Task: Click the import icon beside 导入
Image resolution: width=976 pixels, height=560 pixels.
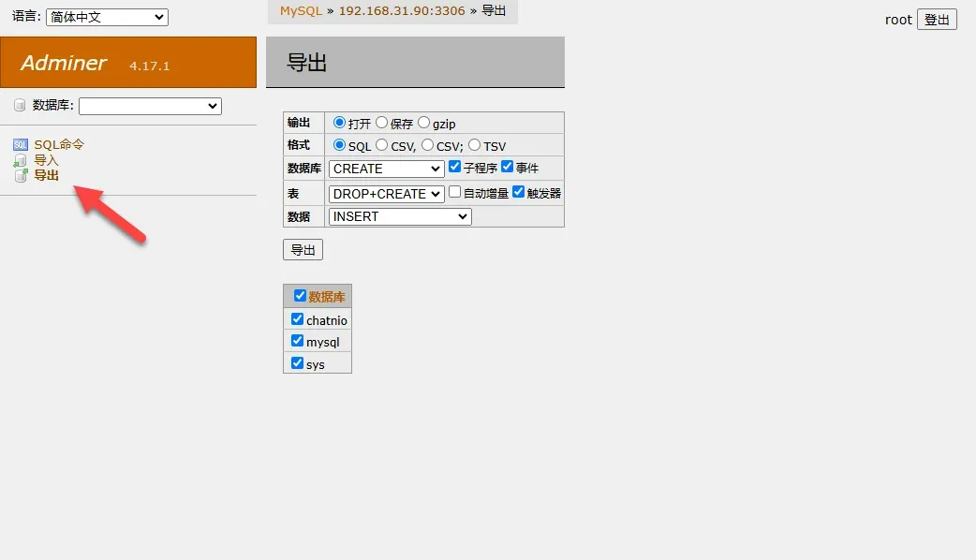Action: 21,160
